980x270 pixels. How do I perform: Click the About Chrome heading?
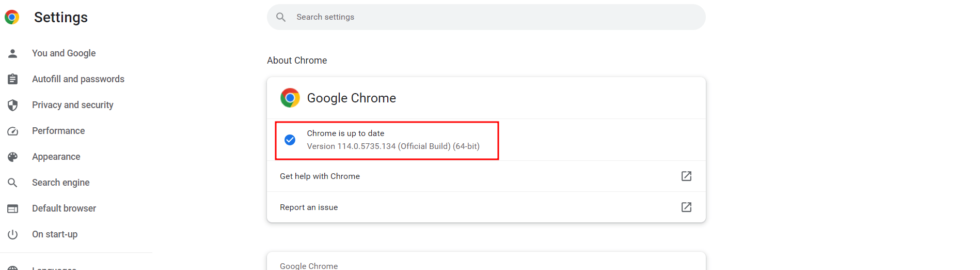[297, 61]
